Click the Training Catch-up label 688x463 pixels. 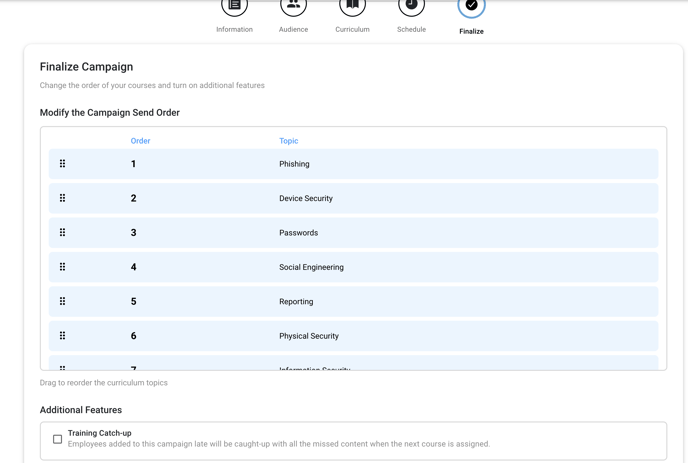point(100,433)
